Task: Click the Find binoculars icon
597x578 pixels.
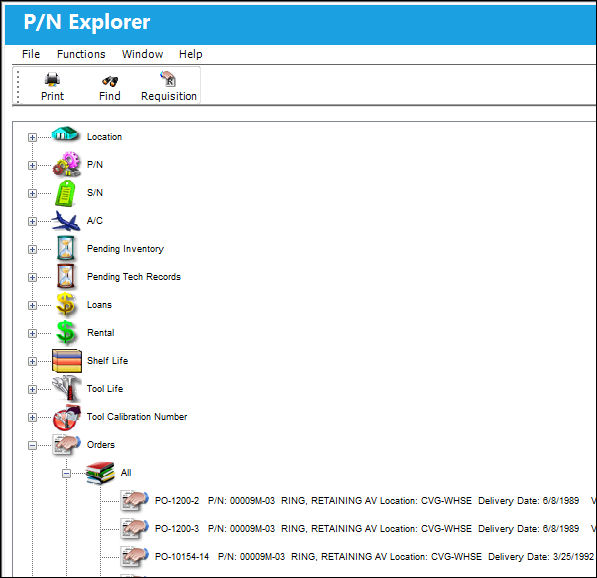Action: 110,81
